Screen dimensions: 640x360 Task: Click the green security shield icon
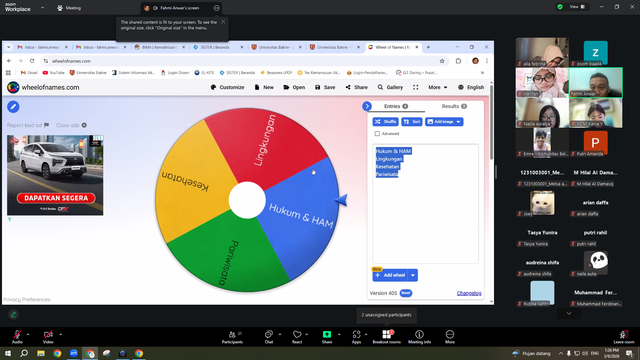pos(560,7)
